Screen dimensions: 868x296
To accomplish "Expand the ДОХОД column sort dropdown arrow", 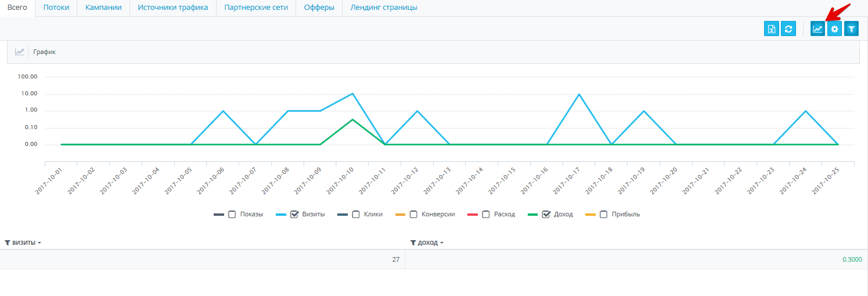I will tap(442, 243).
